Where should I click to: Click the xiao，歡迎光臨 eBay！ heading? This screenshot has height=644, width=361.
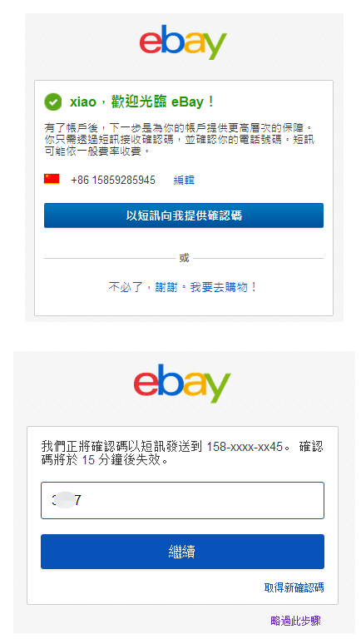[x=142, y=102]
